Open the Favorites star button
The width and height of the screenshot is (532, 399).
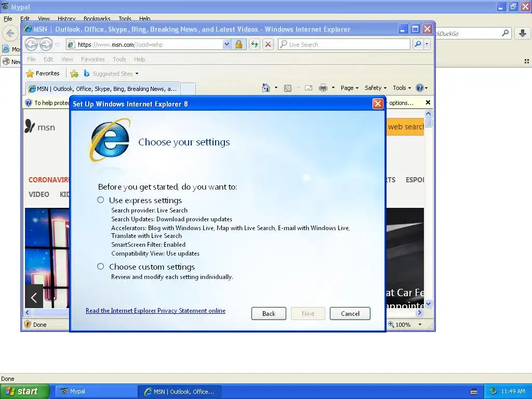tap(43, 73)
